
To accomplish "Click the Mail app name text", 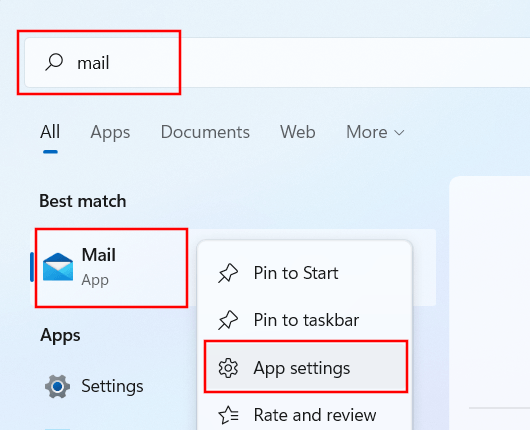I will 99,255.
